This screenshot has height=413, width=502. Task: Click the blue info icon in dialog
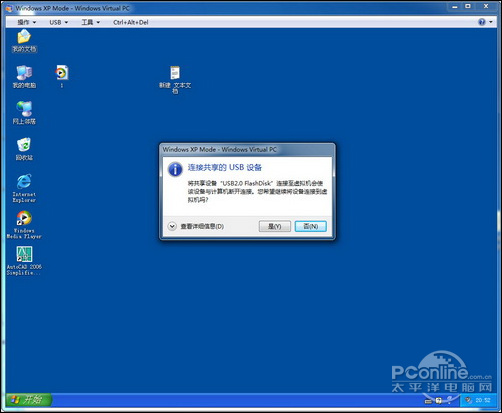point(175,169)
